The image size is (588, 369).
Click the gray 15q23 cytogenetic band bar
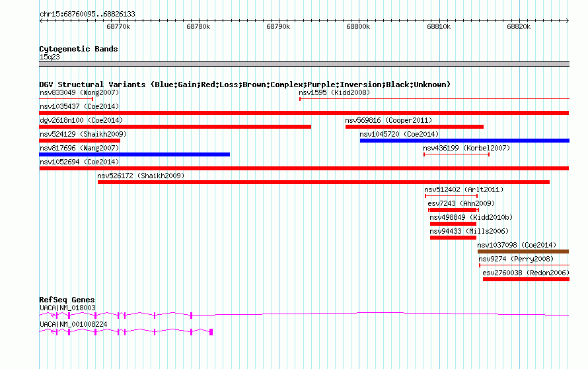[x=304, y=64]
